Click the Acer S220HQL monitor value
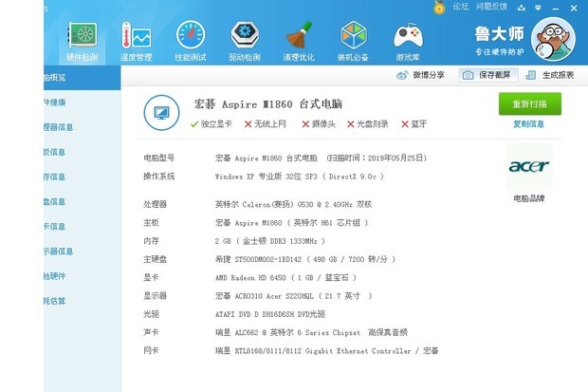The height and width of the screenshot is (392, 588). click(294, 296)
